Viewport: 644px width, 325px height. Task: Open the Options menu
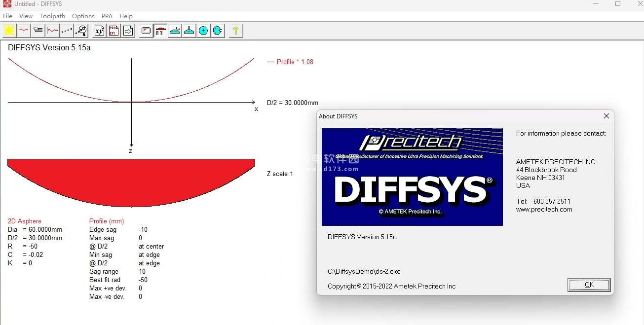point(83,16)
